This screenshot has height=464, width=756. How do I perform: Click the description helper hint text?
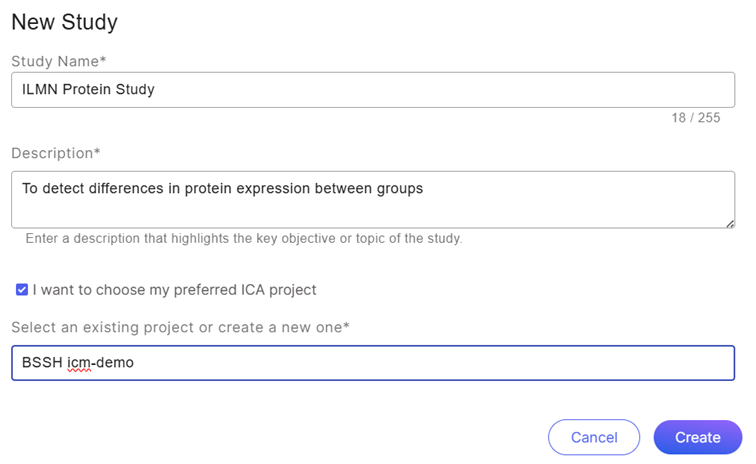click(243, 239)
